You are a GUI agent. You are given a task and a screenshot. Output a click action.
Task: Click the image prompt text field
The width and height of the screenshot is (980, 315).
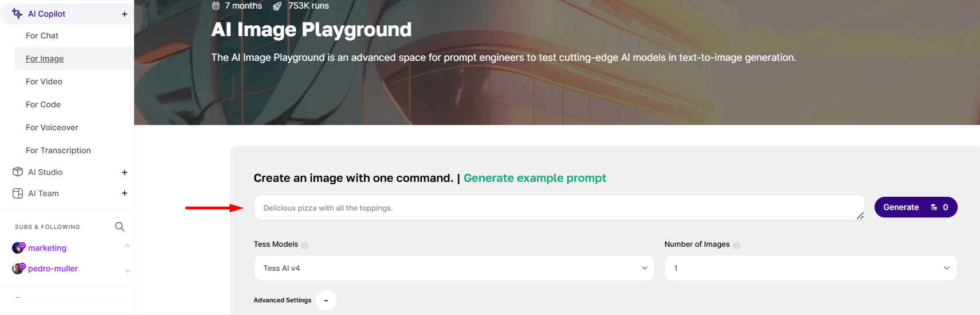point(559,208)
